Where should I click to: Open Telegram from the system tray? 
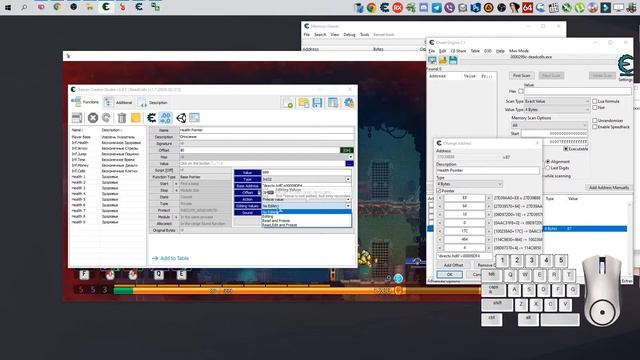click(x=436, y=7)
